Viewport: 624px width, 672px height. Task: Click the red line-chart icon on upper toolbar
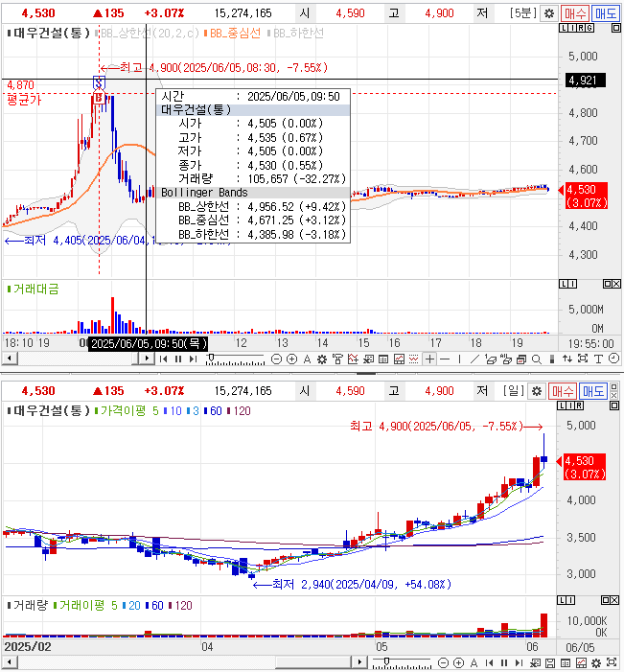click(399, 359)
